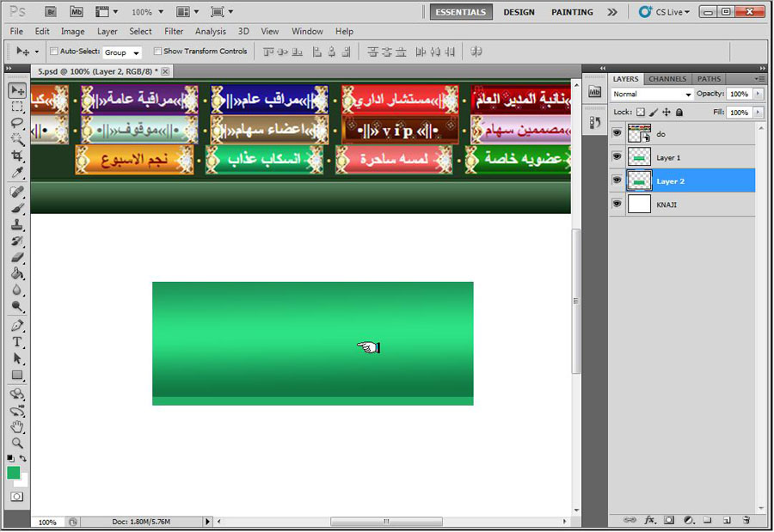Select the Zoom tool in toolbox
774x532 pixels.
click(x=17, y=443)
